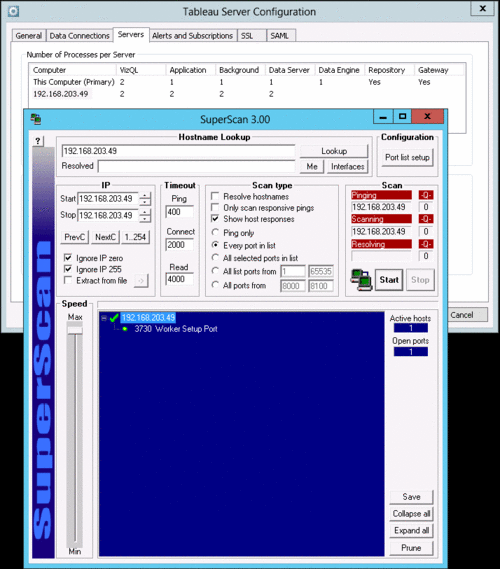Minimize the SuperScan window

pyautogui.click(x=383, y=117)
